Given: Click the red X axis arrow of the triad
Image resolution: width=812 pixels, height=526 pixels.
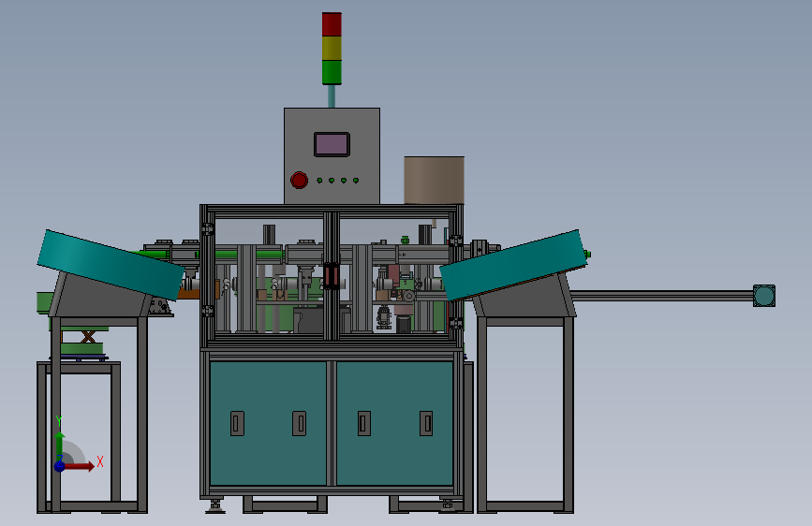Looking at the screenshot, I should click(x=80, y=466).
